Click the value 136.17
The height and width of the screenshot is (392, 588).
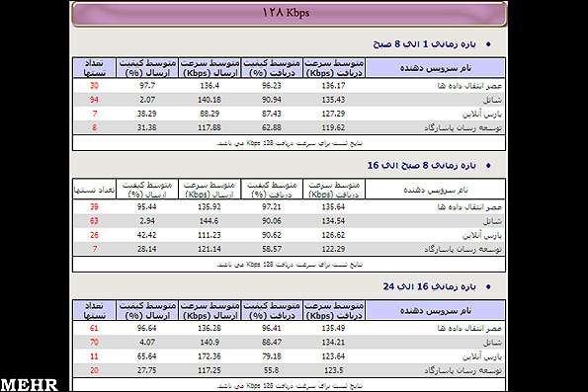pos(333,86)
